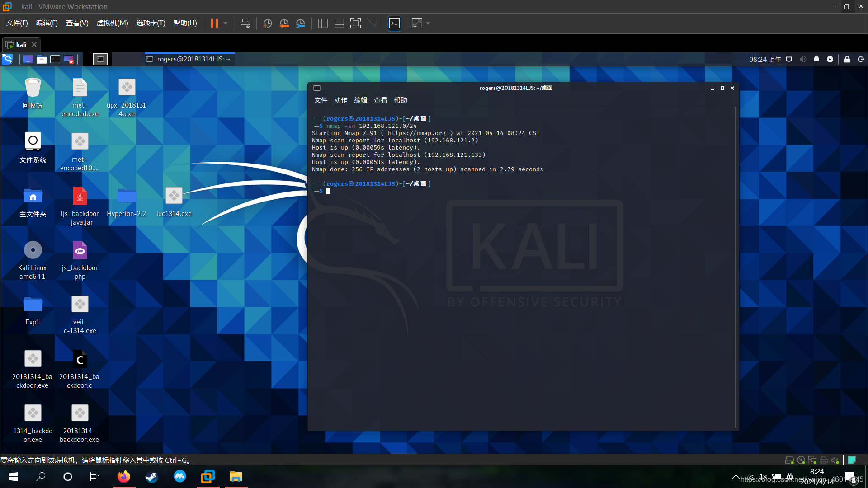Image resolution: width=868 pixels, height=488 pixels.
Task: Click the https://nmap.org link in terminal
Action: 416,133
